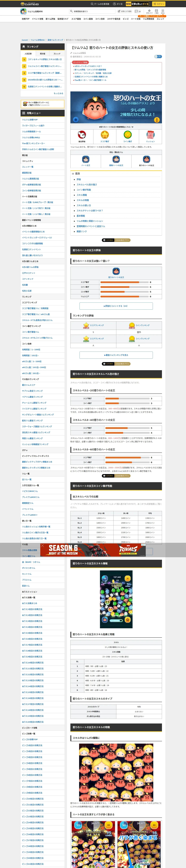Switch to 人気記事 ranking tab
Image resolution: width=186 pixels, height=868 pixels.
tap(28, 54)
